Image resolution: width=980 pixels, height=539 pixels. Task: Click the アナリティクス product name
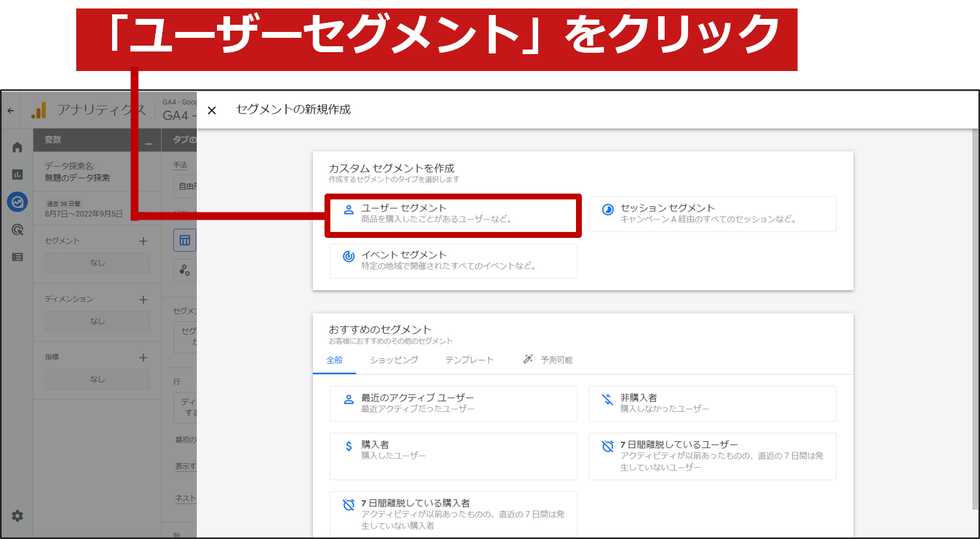(102, 109)
